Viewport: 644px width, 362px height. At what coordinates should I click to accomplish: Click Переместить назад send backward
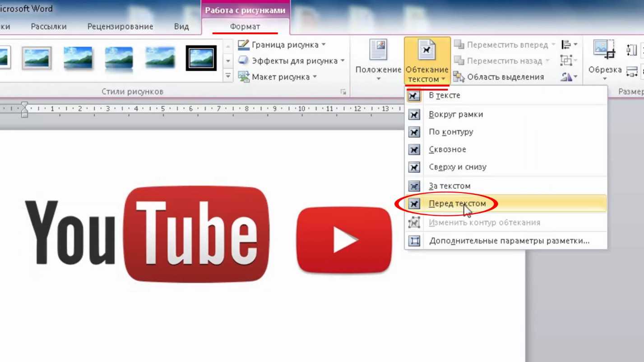click(x=501, y=61)
